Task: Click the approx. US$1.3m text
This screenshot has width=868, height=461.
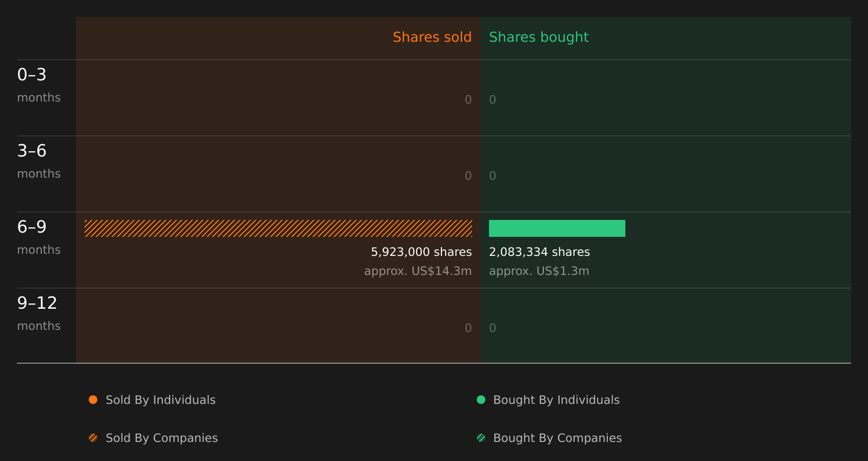Action: click(539, 271)
